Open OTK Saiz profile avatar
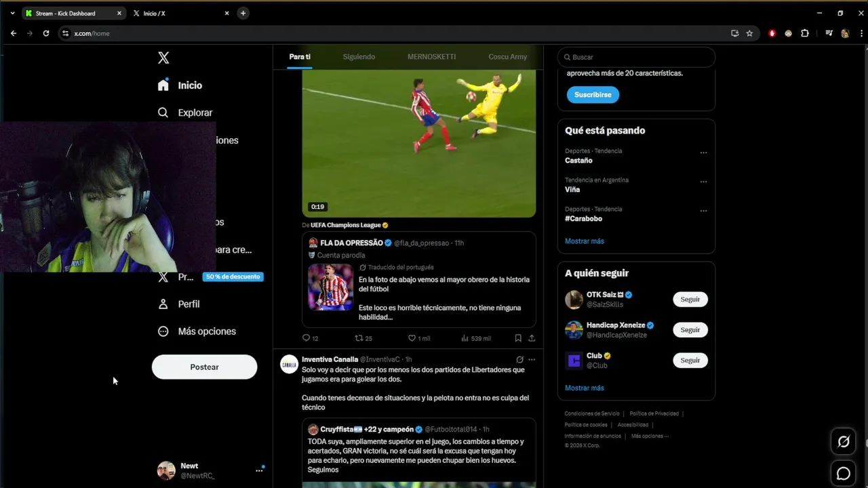Screen dimensions: 868x488 pyautogui.click(x=574, y=300)
